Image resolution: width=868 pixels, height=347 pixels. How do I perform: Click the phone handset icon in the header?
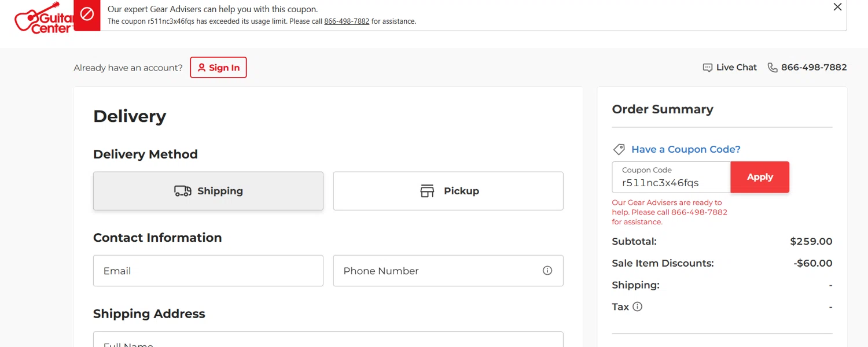[x=773, y=68]
